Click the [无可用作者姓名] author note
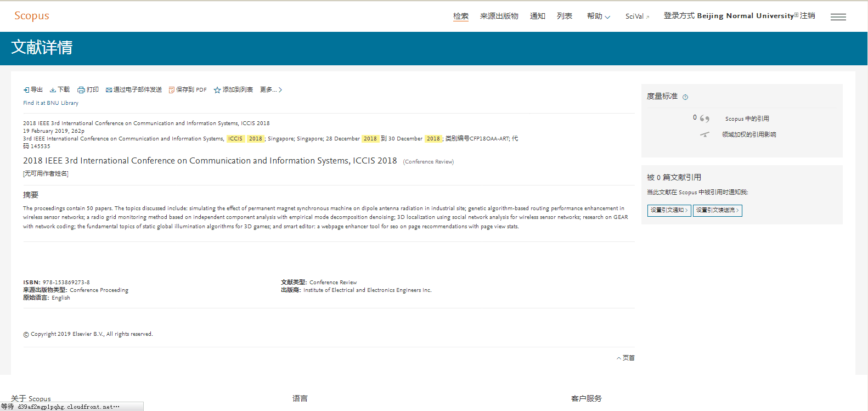The width and height of the screenshot is (868, 411). point(46,174)
